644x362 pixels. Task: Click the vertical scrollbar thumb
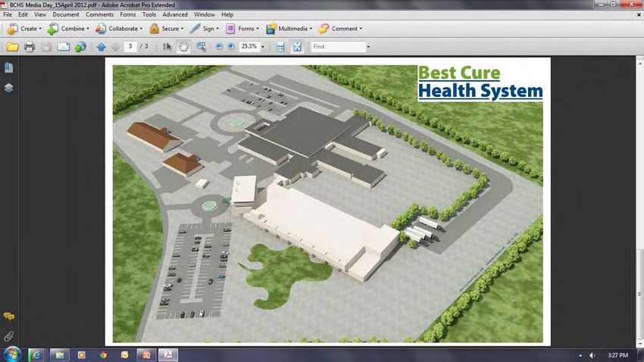point(640,294)
